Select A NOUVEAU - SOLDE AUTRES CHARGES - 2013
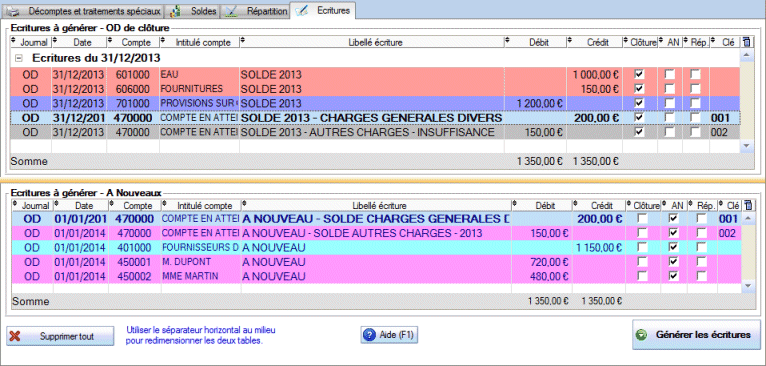 click(376, 233)
